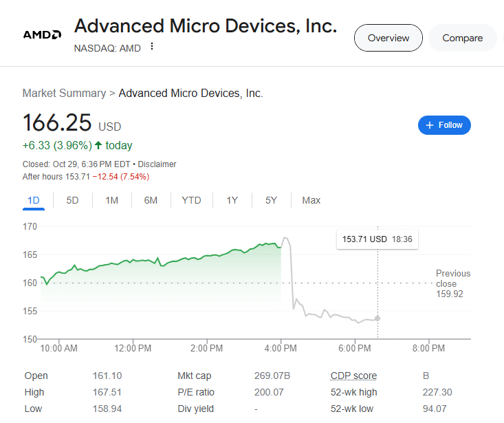Open the three-dot menu beside NASDAQ: AMD
Viewport: 504px width, 423px height.
pos(152,47)
